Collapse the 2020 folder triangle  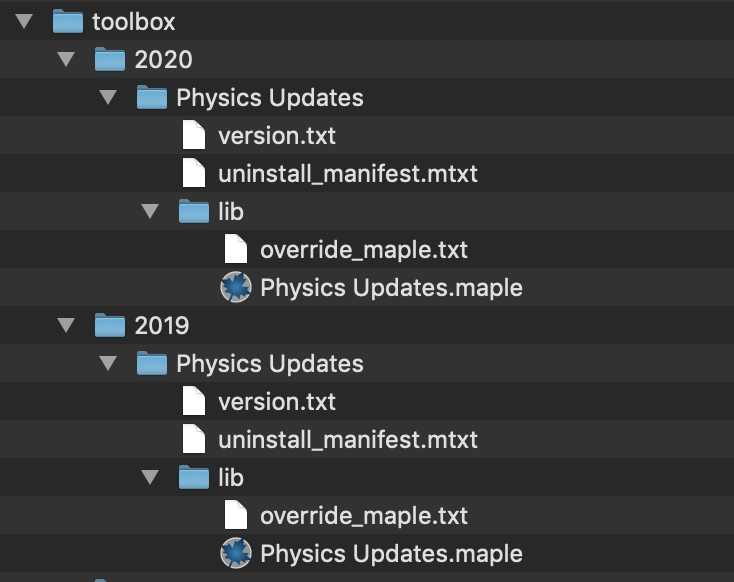pyautogui.click(x=66, y=59)
